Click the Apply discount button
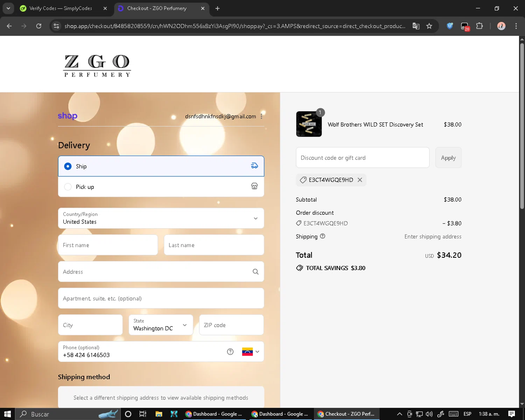 click(448, 157)
